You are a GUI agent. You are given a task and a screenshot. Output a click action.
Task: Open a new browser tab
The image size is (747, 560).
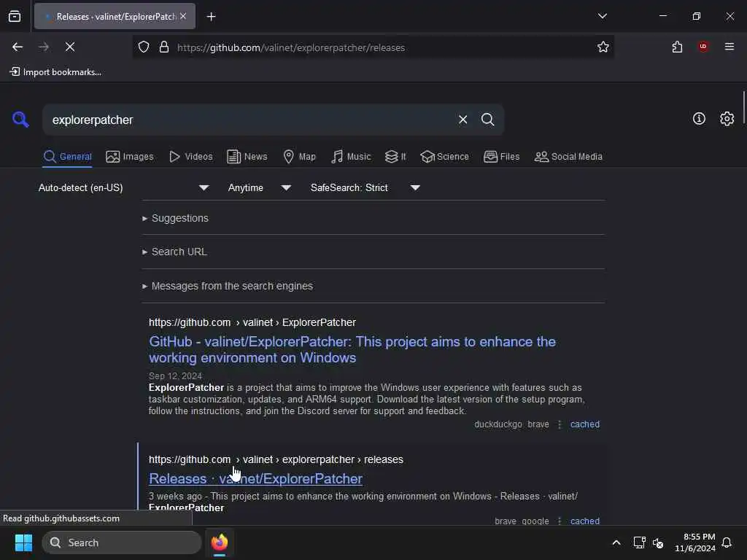(211, 17)
